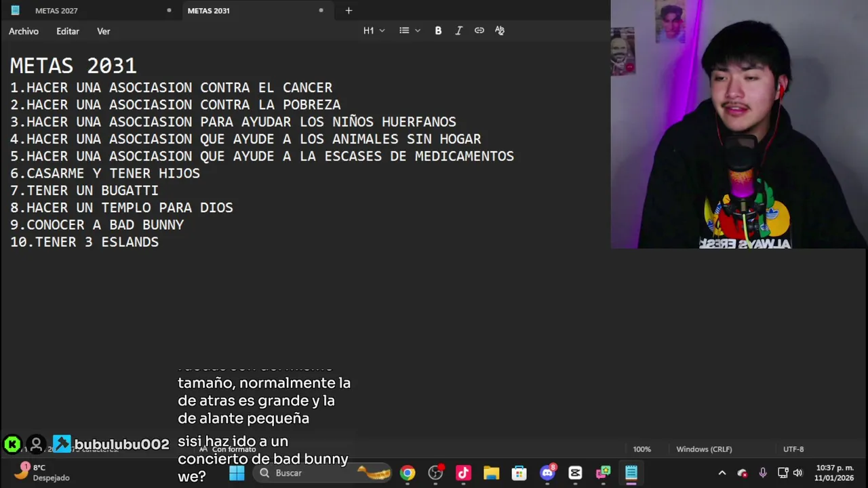Open Google Chrome from the taskbar

click(x=407, y=473)
